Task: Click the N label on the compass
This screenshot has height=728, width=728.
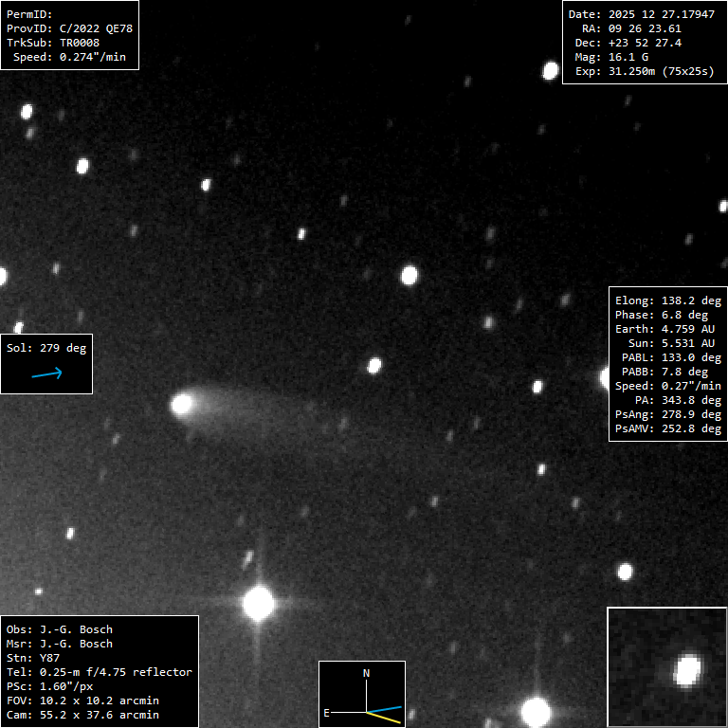Action: [x=367, y=673]
